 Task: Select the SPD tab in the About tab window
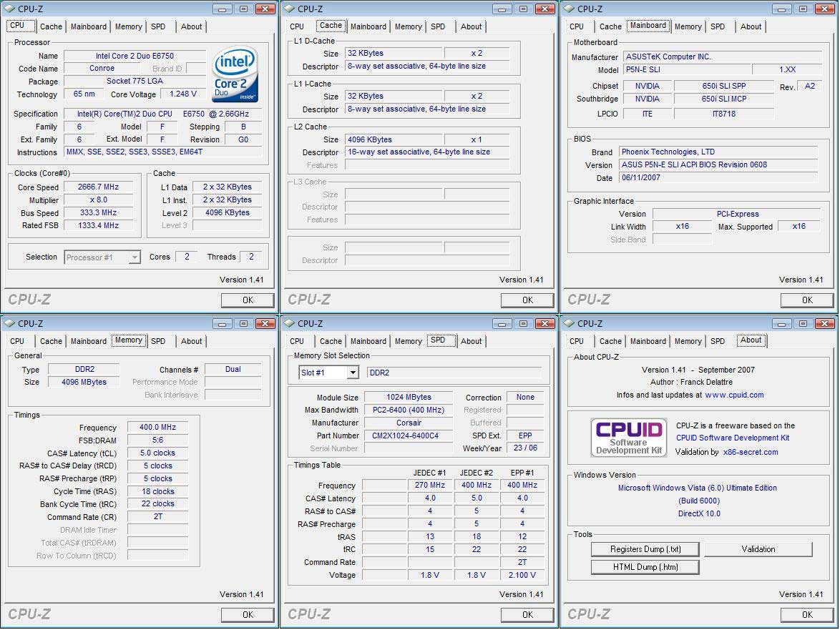tap(718, 341)
